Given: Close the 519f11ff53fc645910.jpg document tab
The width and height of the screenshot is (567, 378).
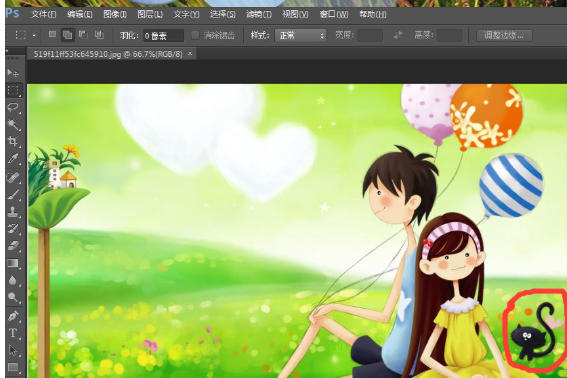Looking at the screenshot, I should [190, 54].
